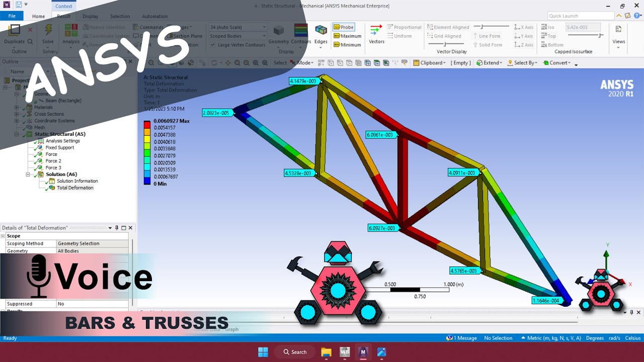Open the 1 Message status notification

click(x=461, y=338)
